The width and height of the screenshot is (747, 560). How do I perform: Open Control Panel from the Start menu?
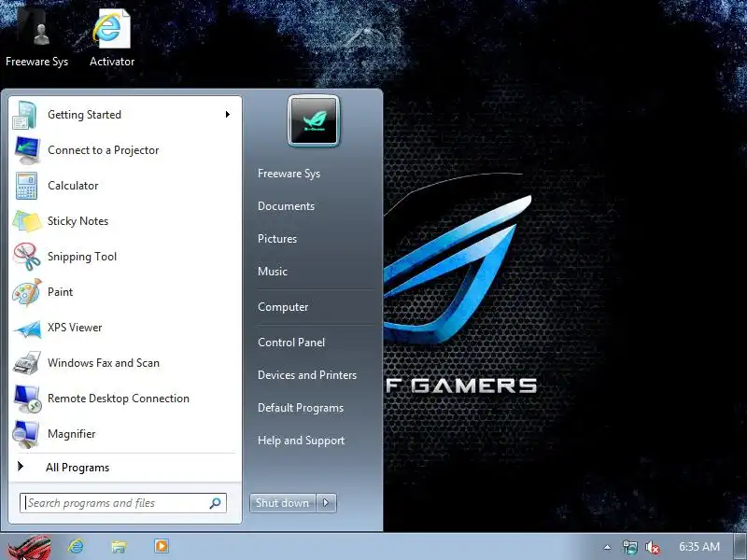[291, 343]
